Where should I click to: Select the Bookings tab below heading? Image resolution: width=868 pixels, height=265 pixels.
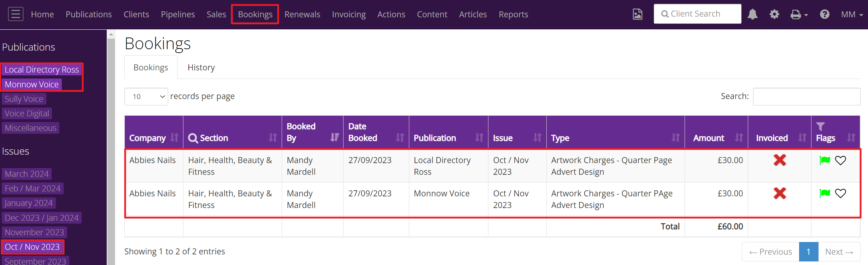click(x=151, y=68)
